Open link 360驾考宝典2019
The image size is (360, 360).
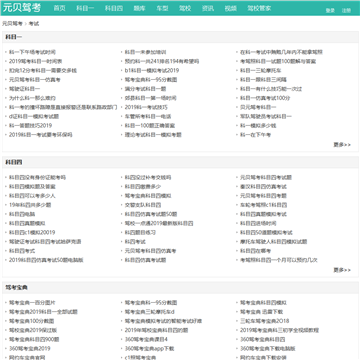(x=30, y=348)
